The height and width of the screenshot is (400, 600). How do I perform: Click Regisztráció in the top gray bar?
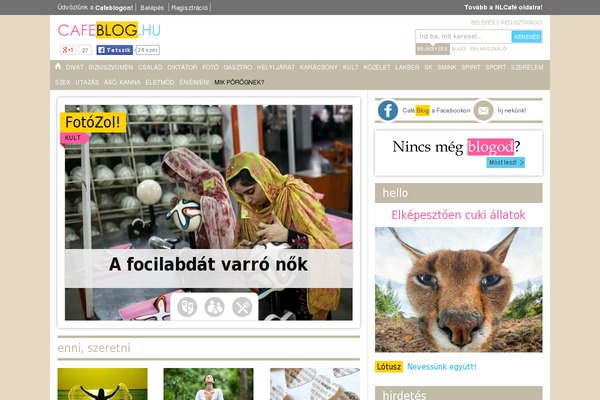click(x=189, y=8)
